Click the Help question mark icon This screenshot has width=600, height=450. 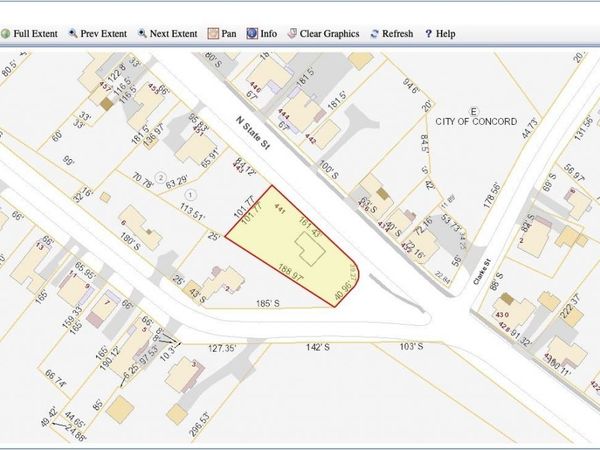[x=429, y=34]
